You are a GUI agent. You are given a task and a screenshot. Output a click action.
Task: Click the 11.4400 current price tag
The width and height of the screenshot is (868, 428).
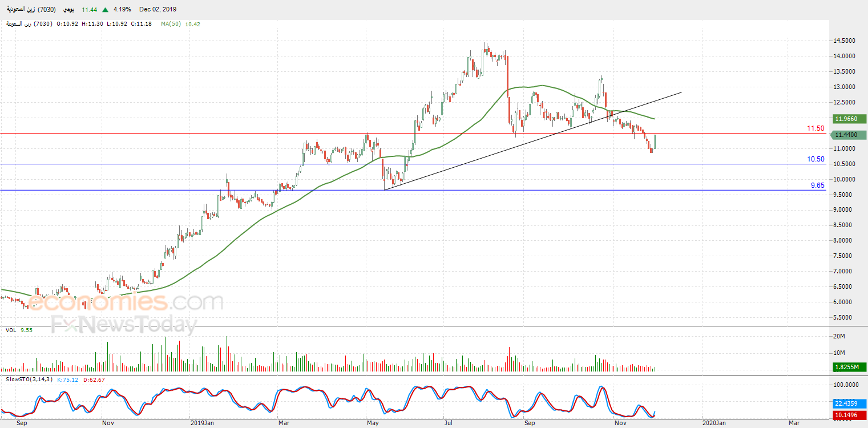pyautogui.click(x=849, y=135)
